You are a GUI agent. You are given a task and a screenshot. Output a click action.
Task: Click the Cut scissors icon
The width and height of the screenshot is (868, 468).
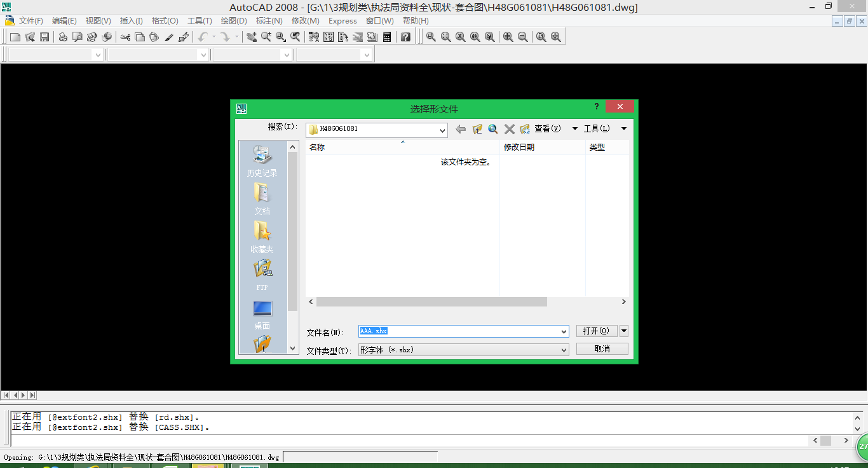pos(125,37)
